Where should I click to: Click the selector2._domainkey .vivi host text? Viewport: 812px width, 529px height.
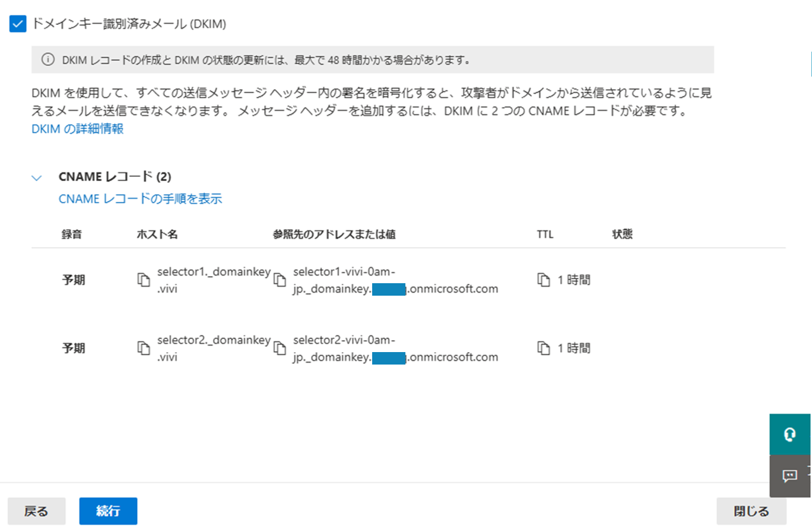214,347
